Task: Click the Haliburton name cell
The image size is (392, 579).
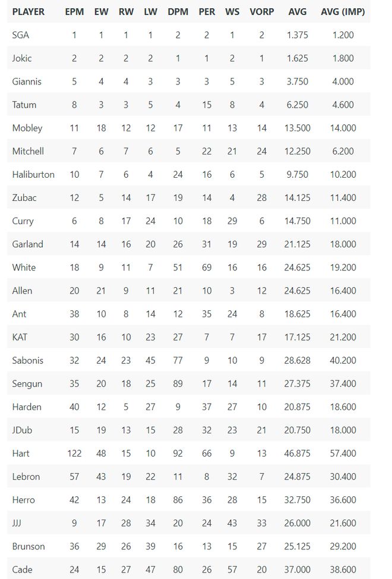Action: tap(33, 174)
